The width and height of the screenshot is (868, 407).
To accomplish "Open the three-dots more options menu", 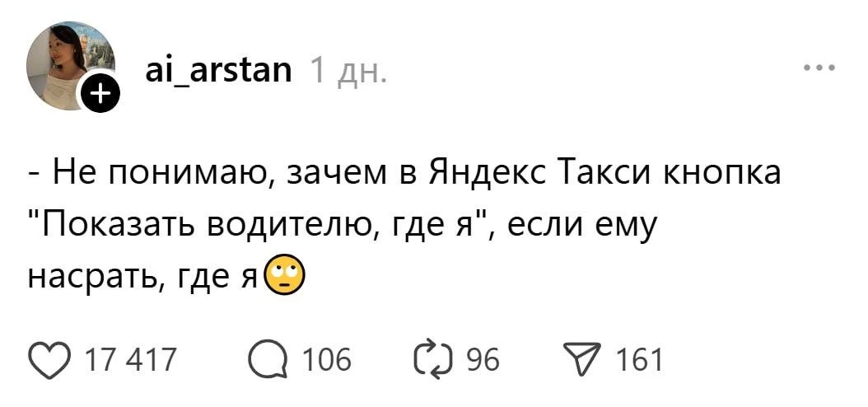I will [x=820, y=68].
